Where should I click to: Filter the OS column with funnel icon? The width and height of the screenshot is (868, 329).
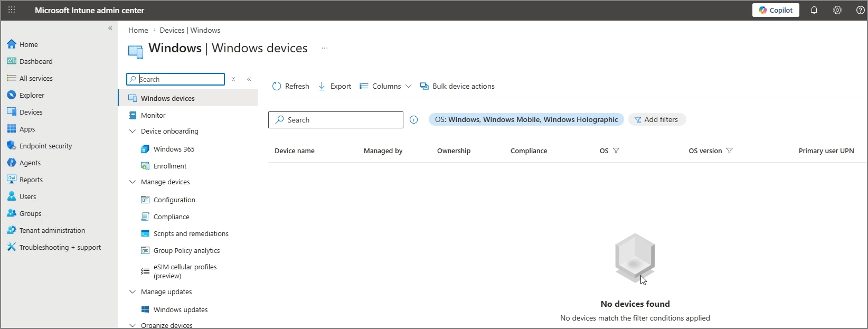coord(616,151)
